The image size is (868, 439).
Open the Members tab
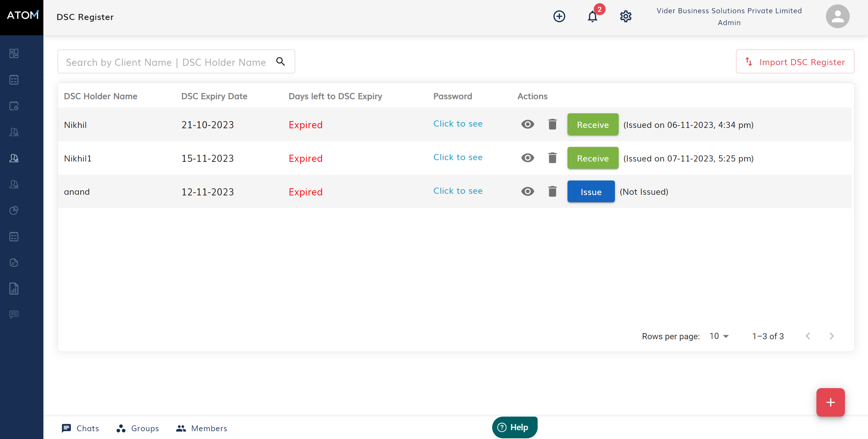pos(201,428)
